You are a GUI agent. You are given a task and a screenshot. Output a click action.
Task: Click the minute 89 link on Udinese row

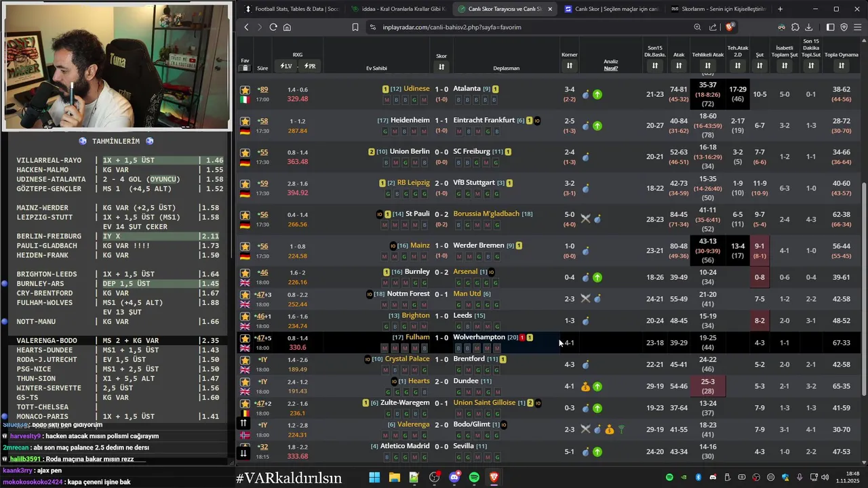coord(263,89)
